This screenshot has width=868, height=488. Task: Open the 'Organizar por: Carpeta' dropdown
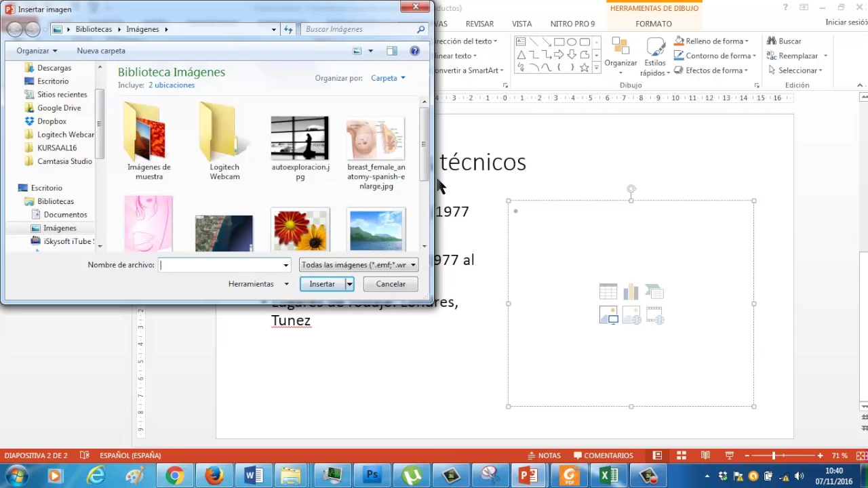[x=388, y=78]
